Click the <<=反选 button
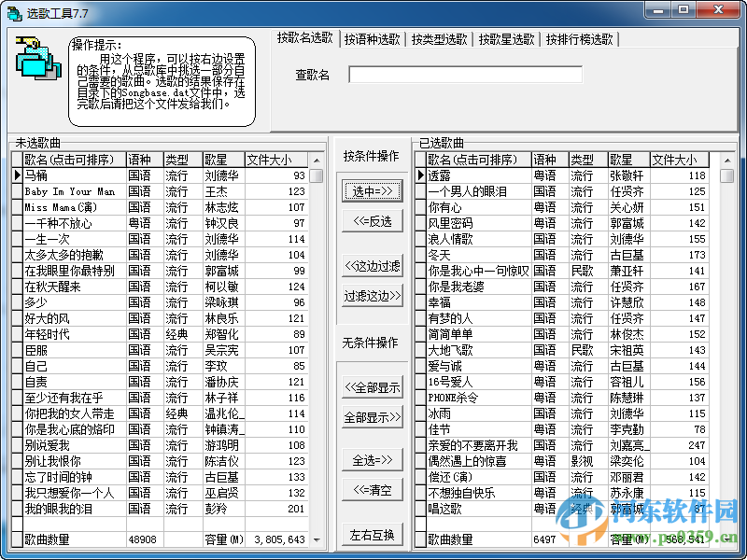747x560 pixels. (x=373, y=221)
